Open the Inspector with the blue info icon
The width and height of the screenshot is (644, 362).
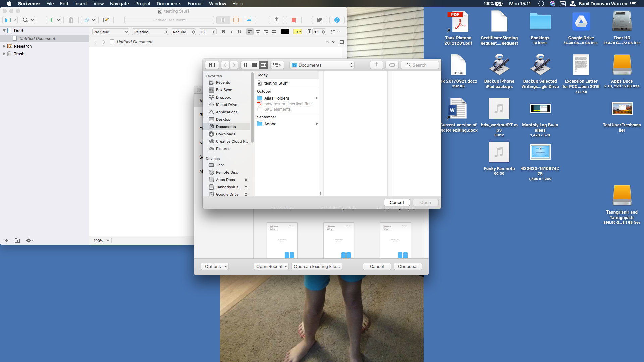[337, 20]
